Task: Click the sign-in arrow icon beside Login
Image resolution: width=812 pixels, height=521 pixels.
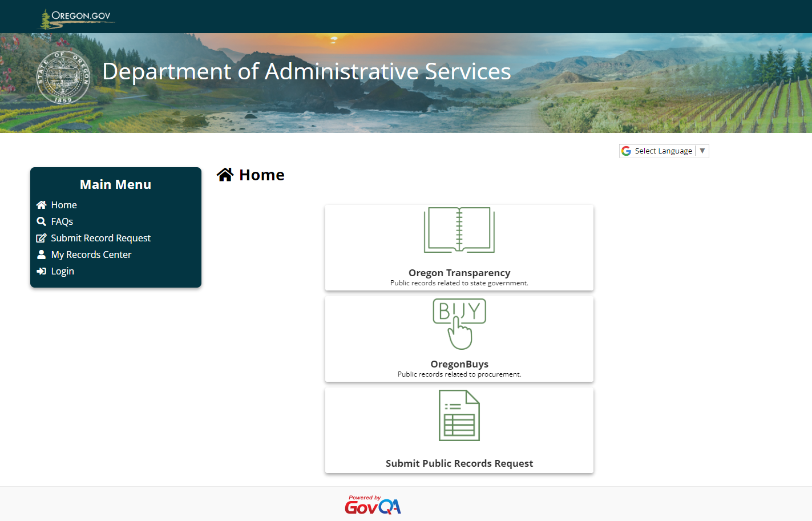Action: pos(41,271)
